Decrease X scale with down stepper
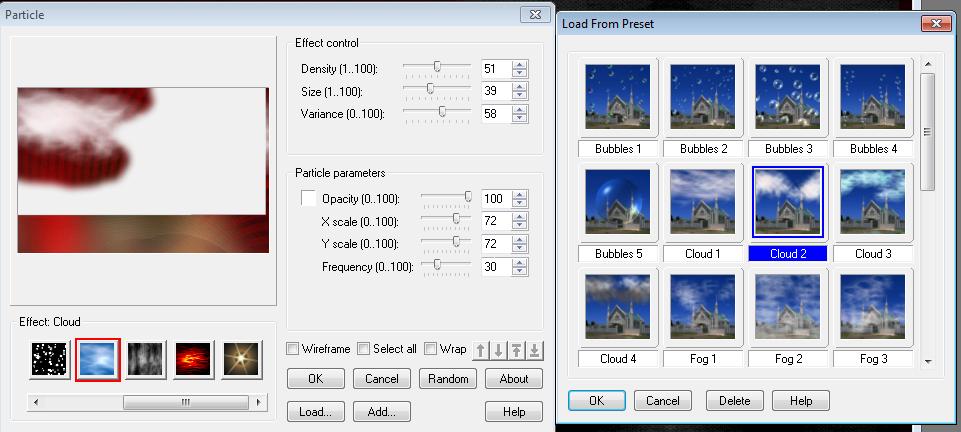This screenshot has width=961, height=432. point(520,225)
